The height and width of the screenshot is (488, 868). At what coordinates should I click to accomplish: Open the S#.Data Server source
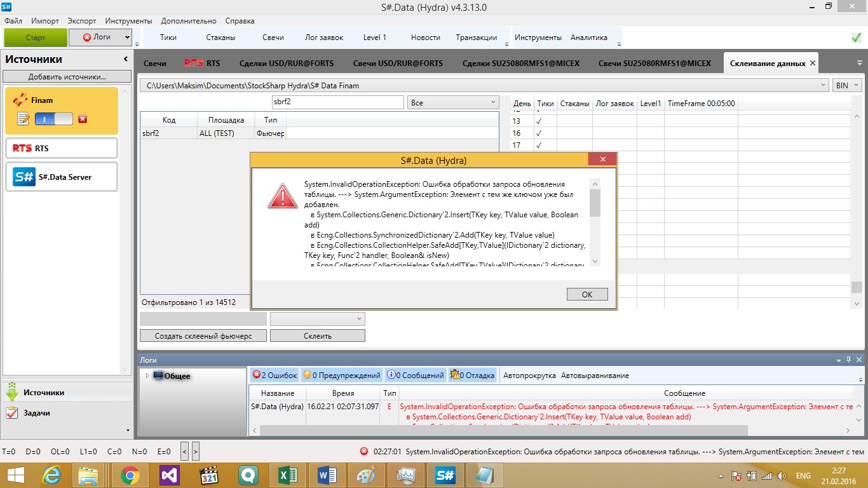(62, 177)
